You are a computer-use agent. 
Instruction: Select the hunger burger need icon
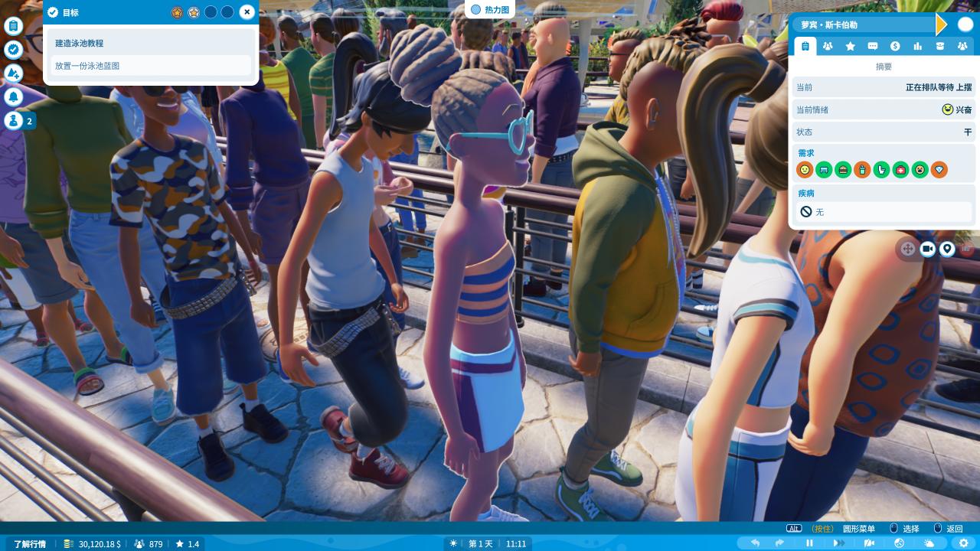[x=843, y=170]
